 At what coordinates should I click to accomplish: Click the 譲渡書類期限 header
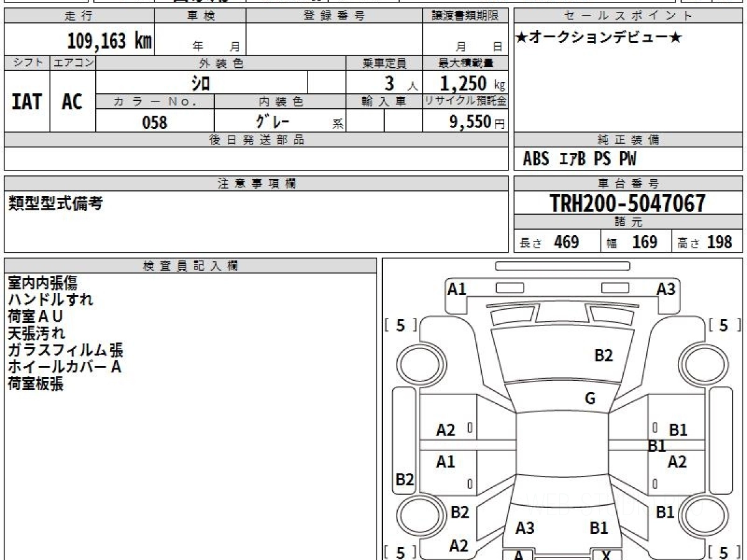(x=466, y=16)
